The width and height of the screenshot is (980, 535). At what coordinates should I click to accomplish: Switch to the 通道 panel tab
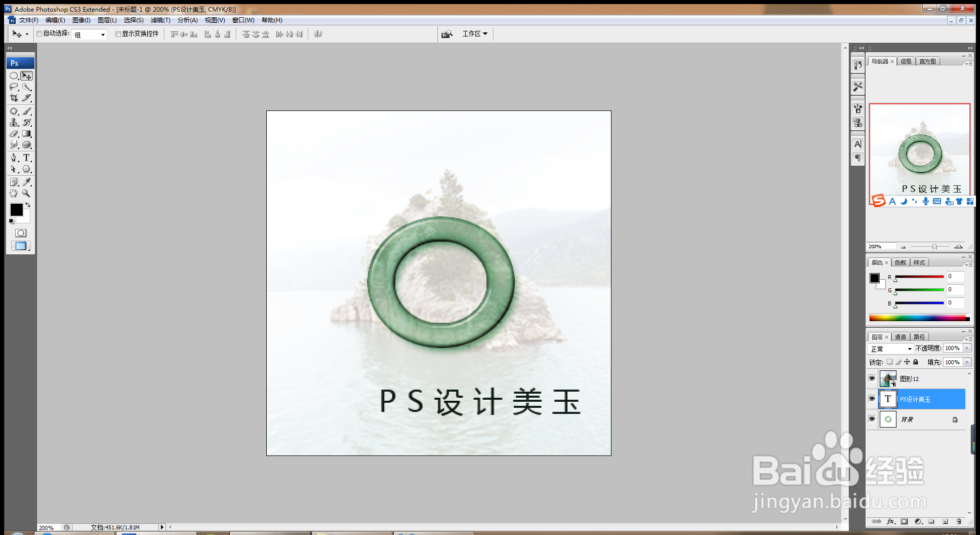tap(901, 336)
